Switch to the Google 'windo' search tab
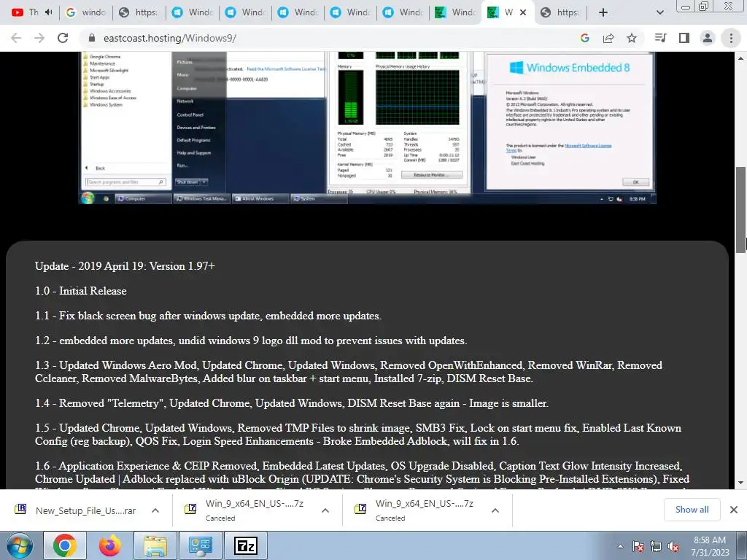747x560 pixels. point(86,12)
